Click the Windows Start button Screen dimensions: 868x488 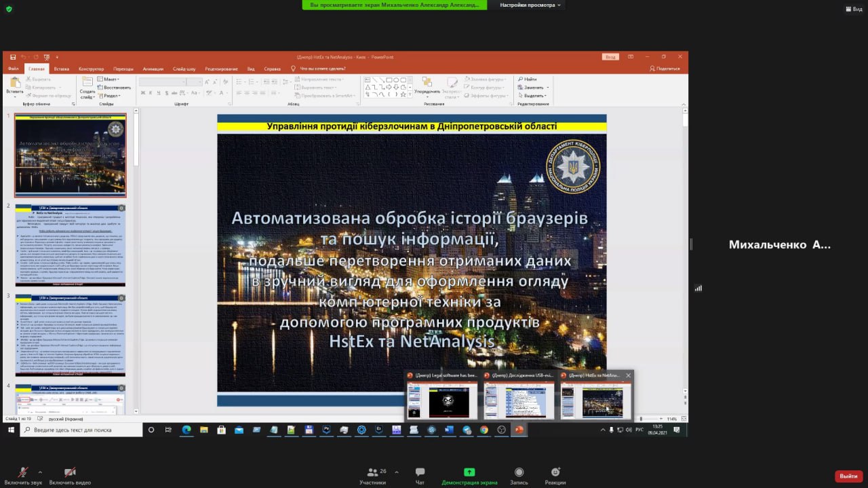click(12, 430)
